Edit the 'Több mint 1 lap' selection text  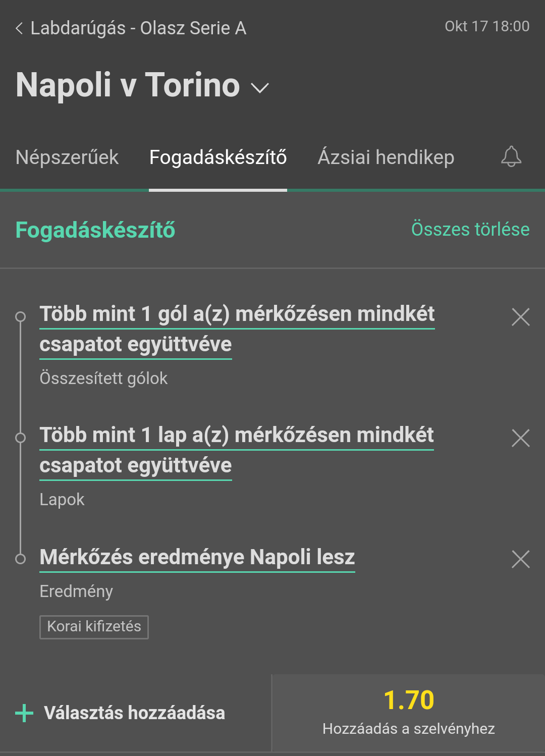(x=237, y=450)
